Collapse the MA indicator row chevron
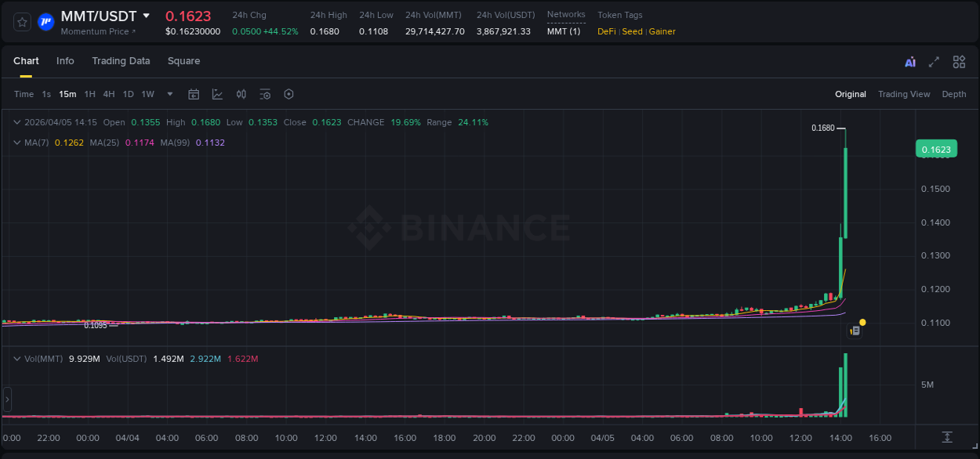This screenshot has width=980, height=459. (16, 143)
